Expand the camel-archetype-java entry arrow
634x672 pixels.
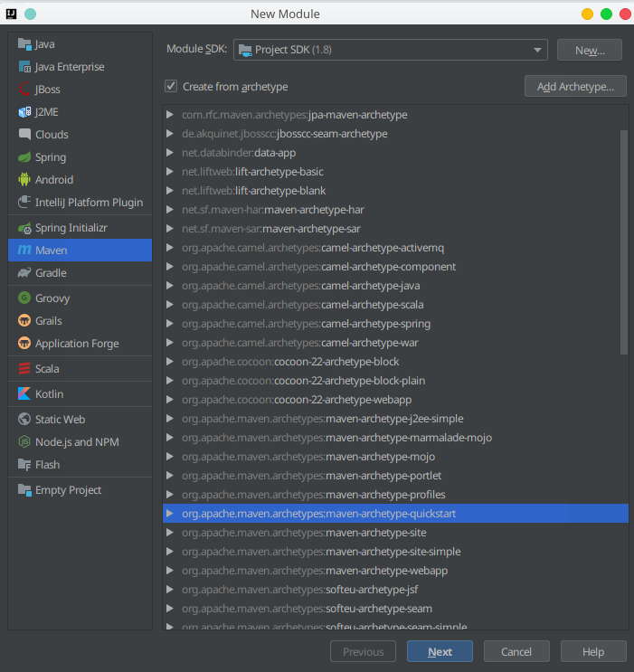pyautogui.click(x=169, y=286)
